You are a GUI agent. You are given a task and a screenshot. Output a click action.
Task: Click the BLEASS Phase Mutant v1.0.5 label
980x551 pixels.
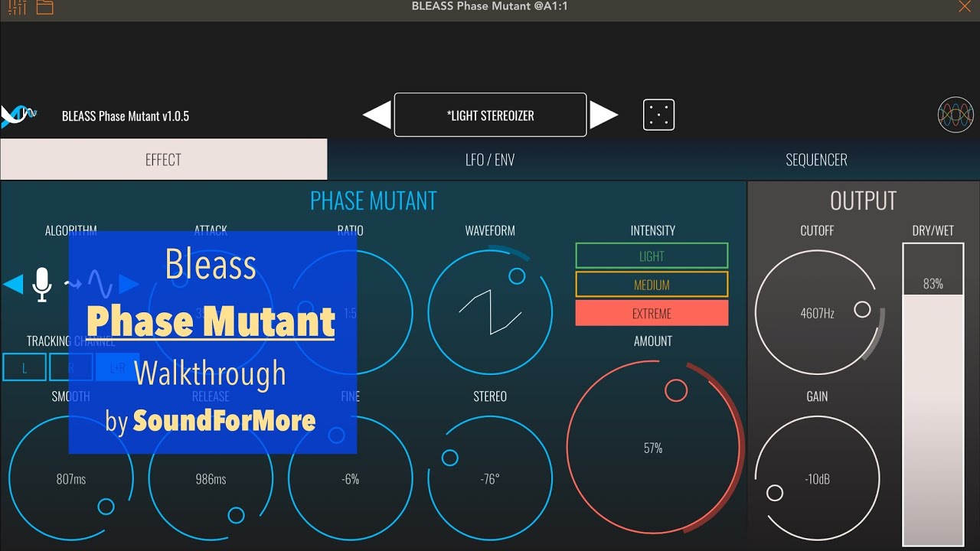[x=126, y=116]
